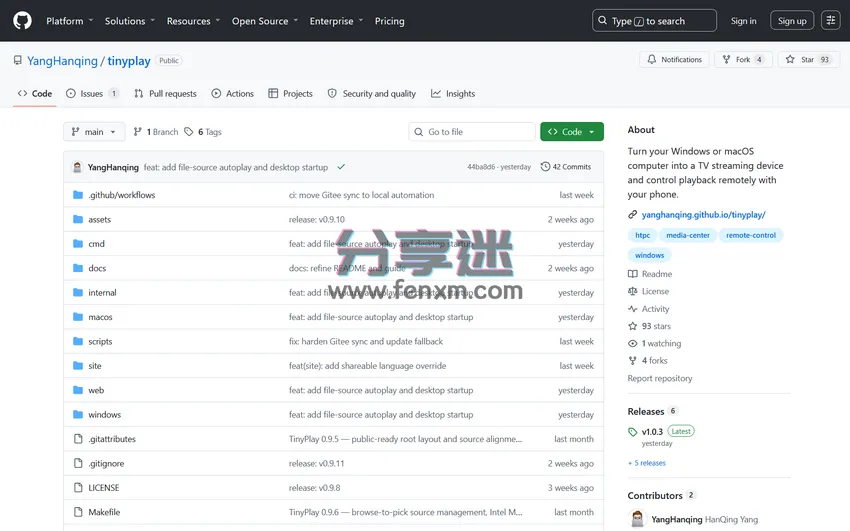Image resolution: width=850 pixels, height=531 pixels.
Task: Click Report repository link
Action: coord(660,378)
